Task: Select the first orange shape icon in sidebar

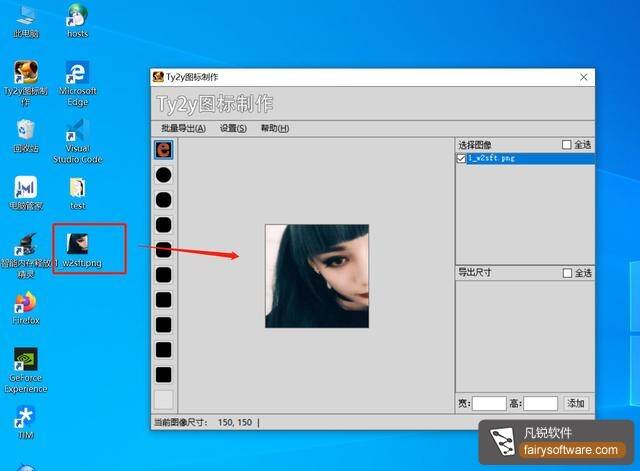Action: click(163, 150)
